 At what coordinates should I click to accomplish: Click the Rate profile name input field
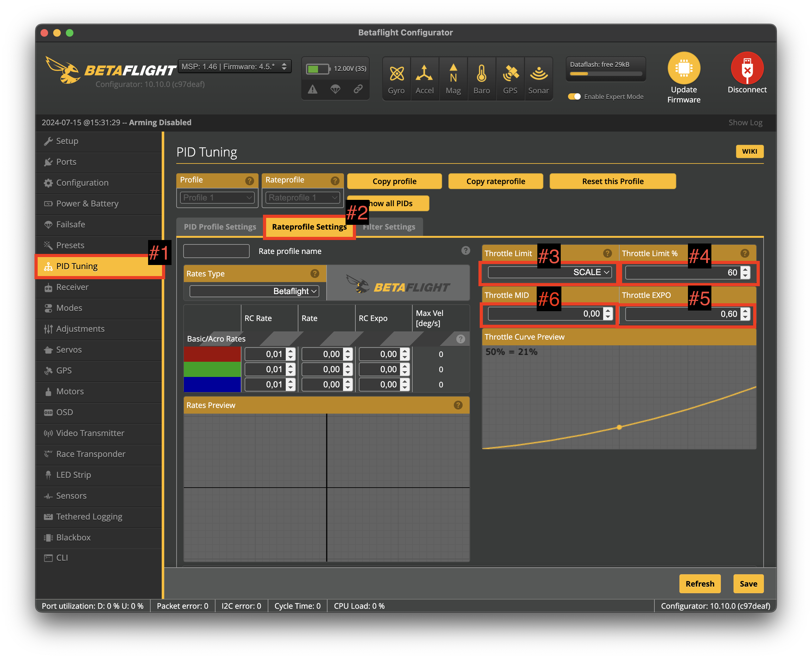coord(216,251)
